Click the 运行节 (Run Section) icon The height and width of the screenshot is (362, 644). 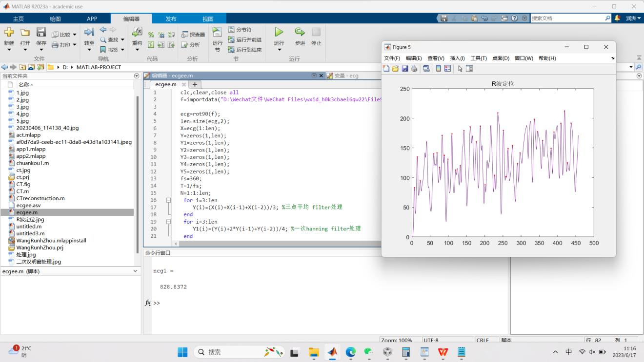[x=217, y=32]
